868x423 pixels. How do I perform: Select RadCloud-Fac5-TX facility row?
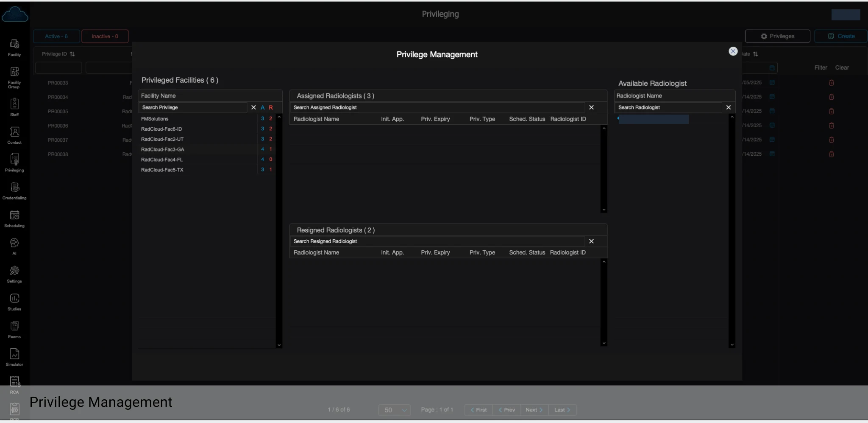pyautogui.click(x=207, y=170)
